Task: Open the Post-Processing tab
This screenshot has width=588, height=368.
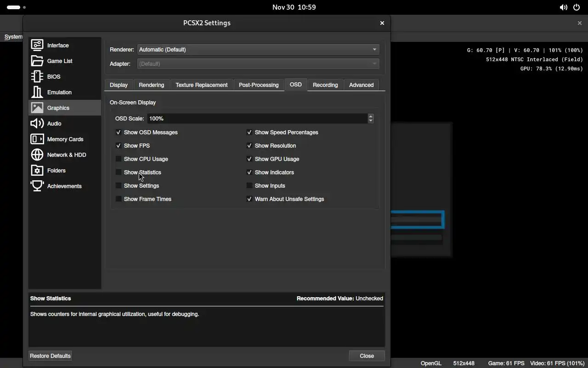Action: point(259,85)
